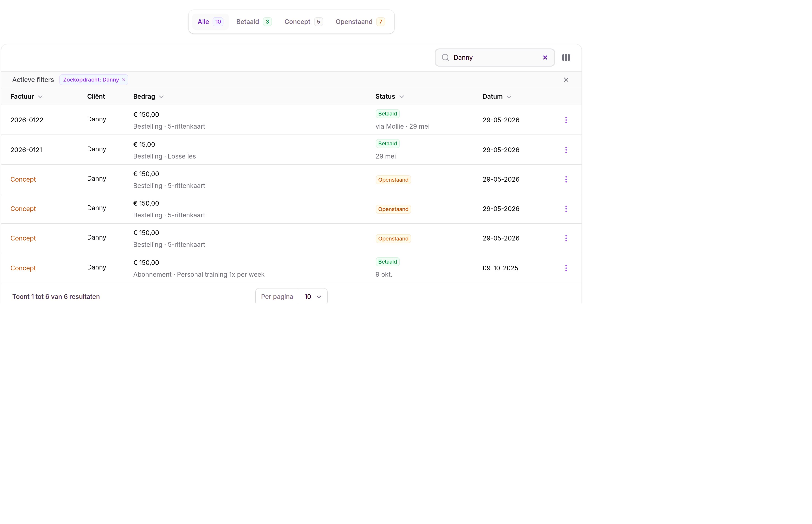The image size is (812, 524).
Task: Open invoice 2026-0121
Action: point(26,150)
